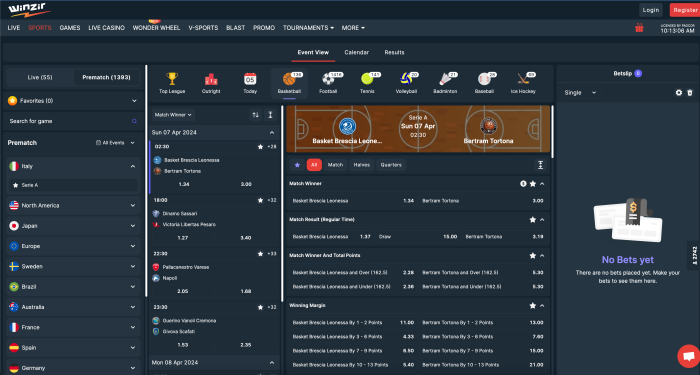
Task: Open the WONDER WHEEL page
Action: click(156, 28)
